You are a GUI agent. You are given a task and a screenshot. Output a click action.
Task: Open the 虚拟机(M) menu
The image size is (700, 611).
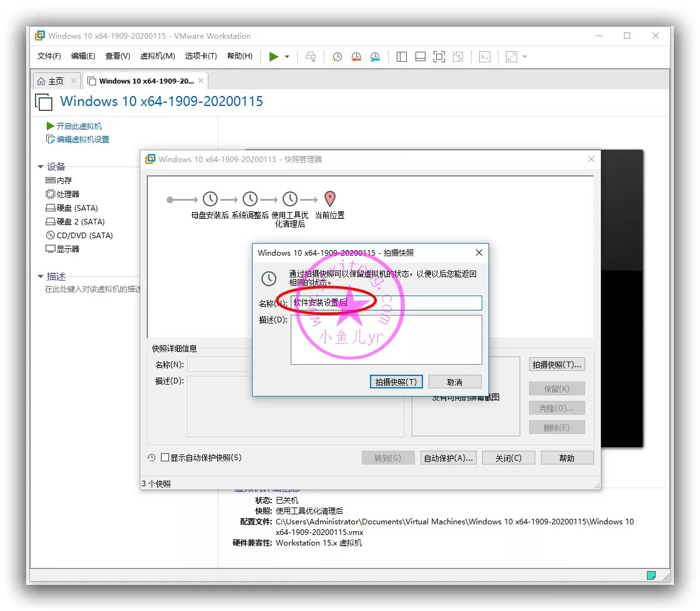tap(157, 56)
